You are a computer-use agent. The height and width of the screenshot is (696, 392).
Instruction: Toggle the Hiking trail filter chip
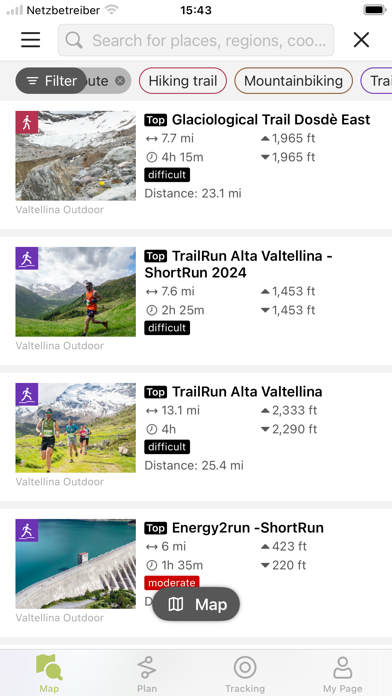(183, 81)
